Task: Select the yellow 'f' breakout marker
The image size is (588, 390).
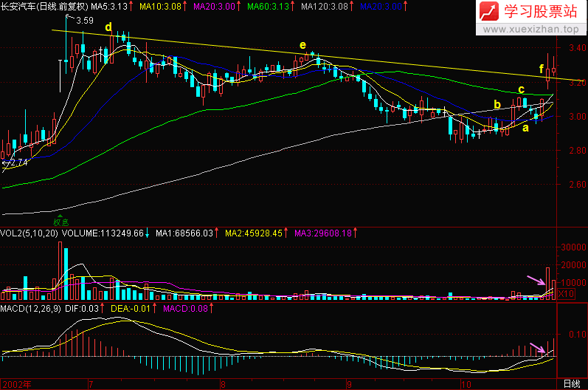Action: 542,71
